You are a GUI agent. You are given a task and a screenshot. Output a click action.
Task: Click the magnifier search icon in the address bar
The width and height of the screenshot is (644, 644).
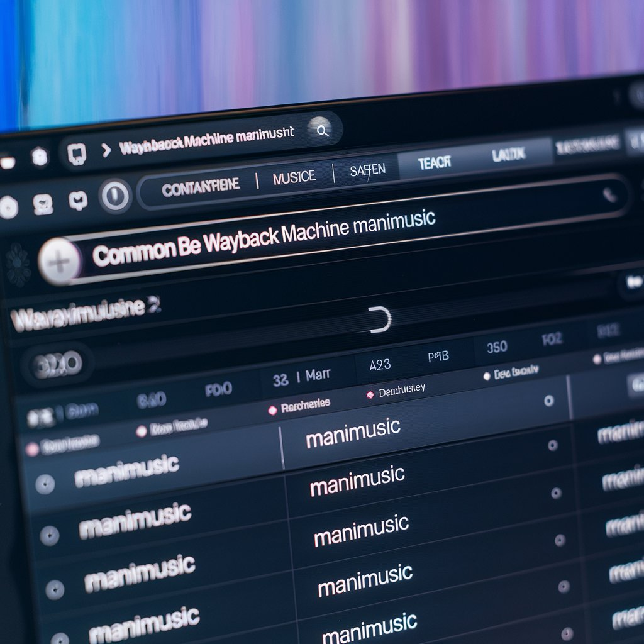point(323,131)
